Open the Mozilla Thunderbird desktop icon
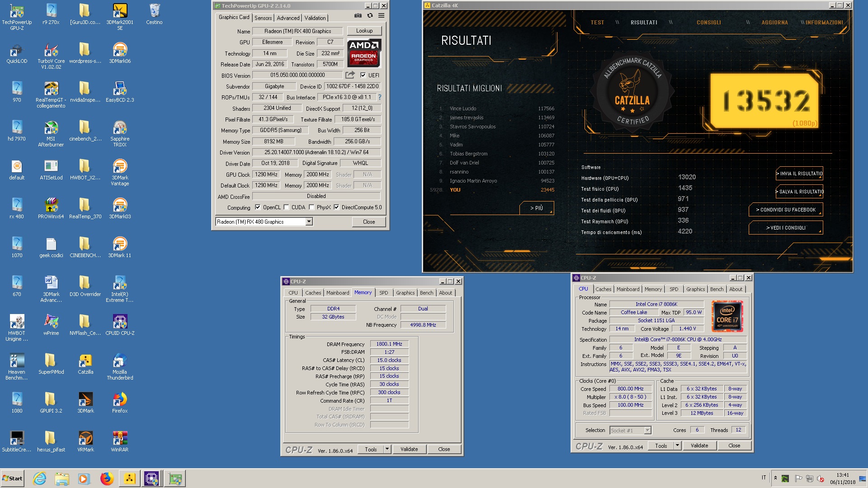The height and width of the screenshot is (488, 868). click(120, 367)
